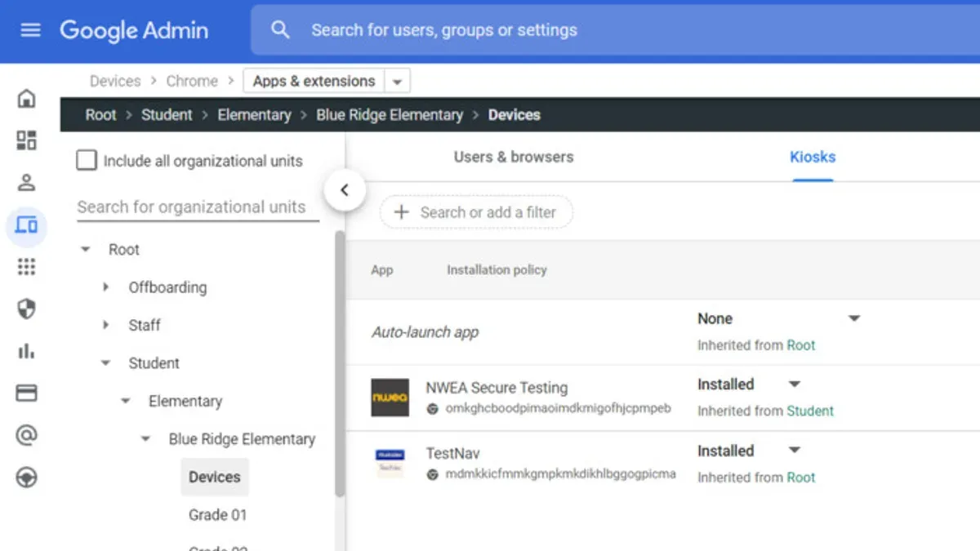The width and height of the screenshot is (980, 551).
Task: Click Chrome Web Store icon beside TestNav ID
Action: [433, 473]
